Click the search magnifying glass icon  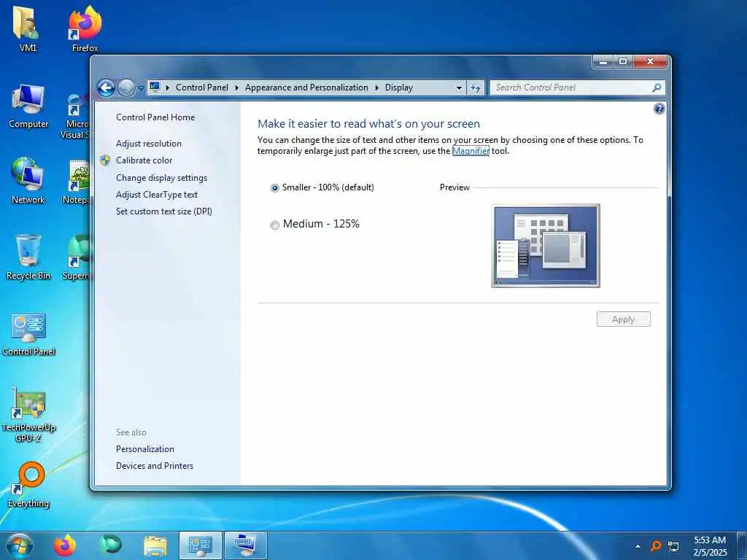pos(657,87)
